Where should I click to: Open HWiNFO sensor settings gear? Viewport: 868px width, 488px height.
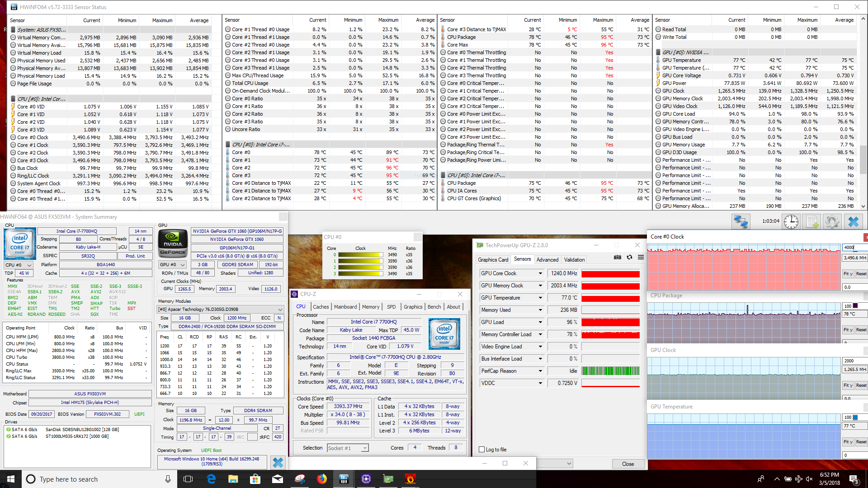point(832,221)
